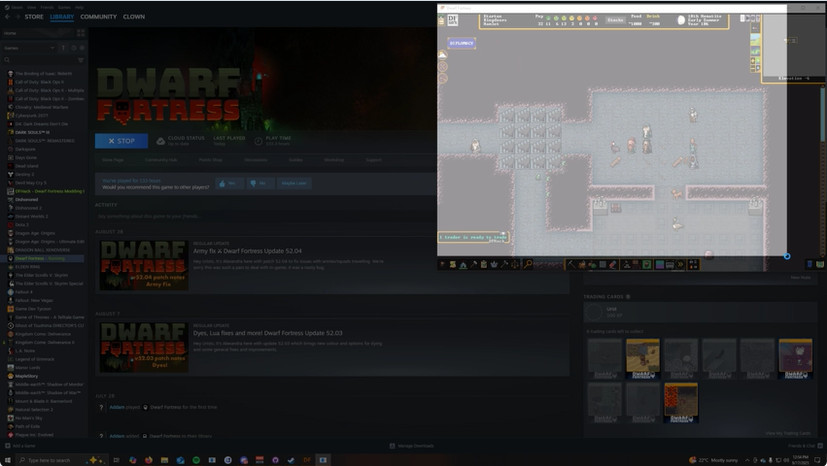Click the sort arrow beside Games dropdown

tap(63, 48)
